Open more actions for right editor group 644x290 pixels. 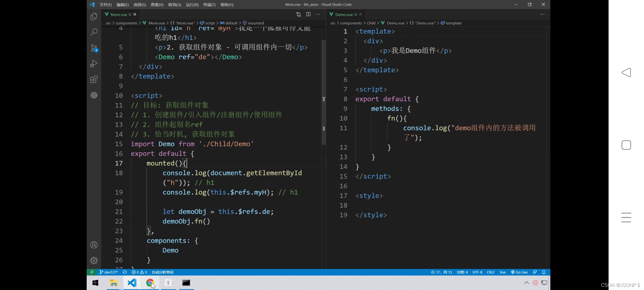coord(542,14)
